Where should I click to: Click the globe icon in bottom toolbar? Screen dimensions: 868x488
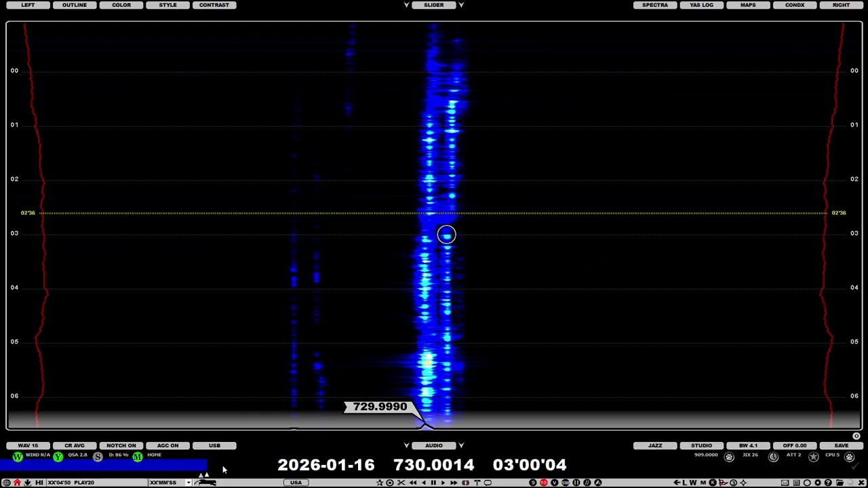[6, 483]
